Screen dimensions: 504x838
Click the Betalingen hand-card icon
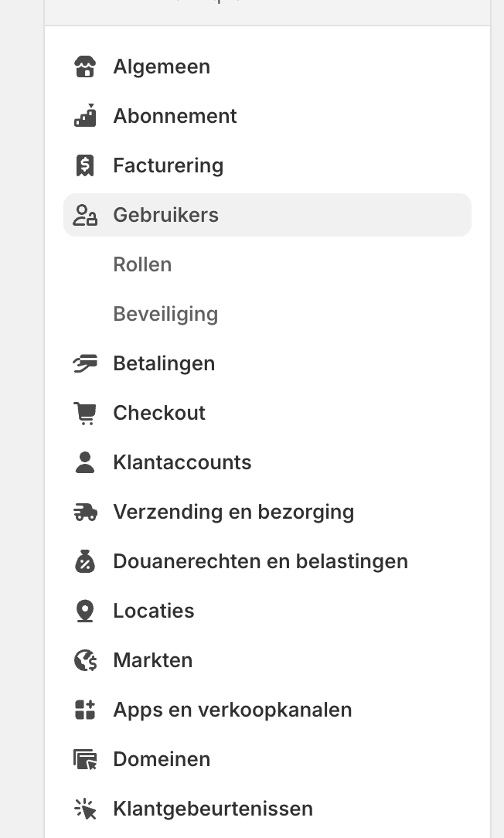pyautogui.click(x=85, y=363)
